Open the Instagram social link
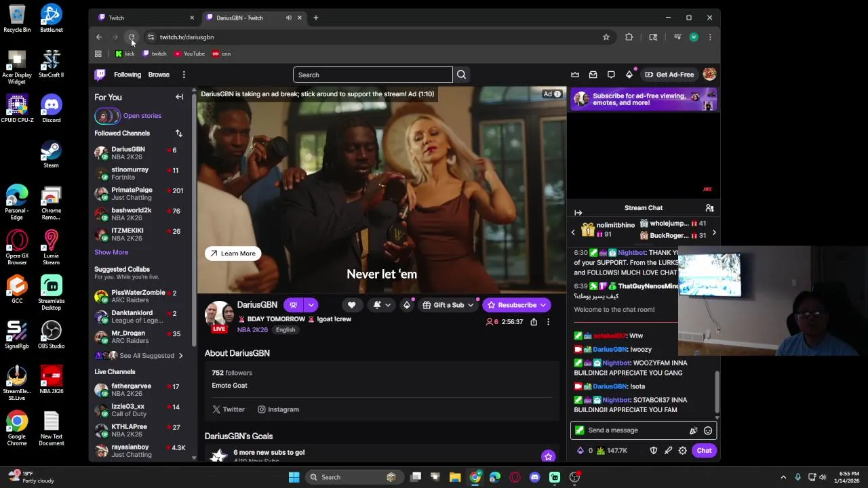This screenshot has width=868, height=488. coord(278,409)
